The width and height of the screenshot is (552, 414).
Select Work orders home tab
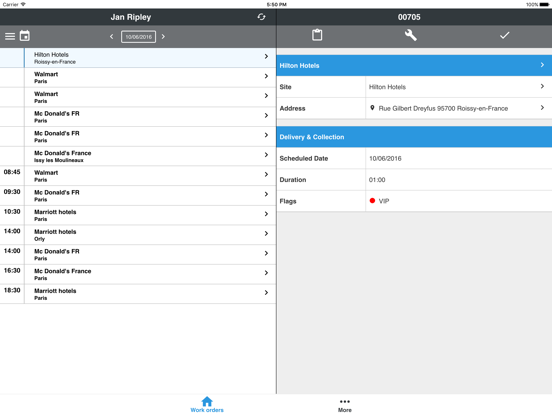[x=207, y=404]
